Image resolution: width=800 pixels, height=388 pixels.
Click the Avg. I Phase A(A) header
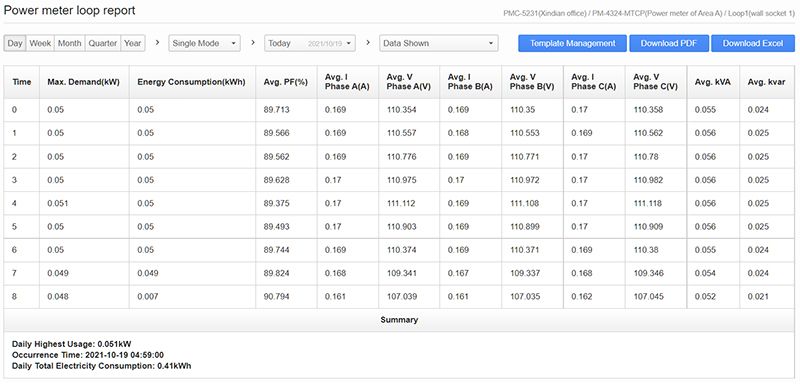pyautogui.click(x=347, y=82)
